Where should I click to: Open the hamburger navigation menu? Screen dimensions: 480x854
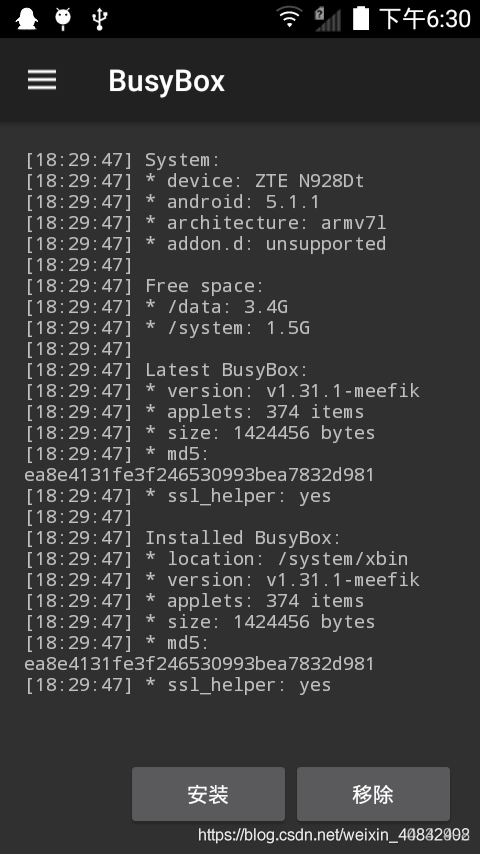[x=42, y=81]
